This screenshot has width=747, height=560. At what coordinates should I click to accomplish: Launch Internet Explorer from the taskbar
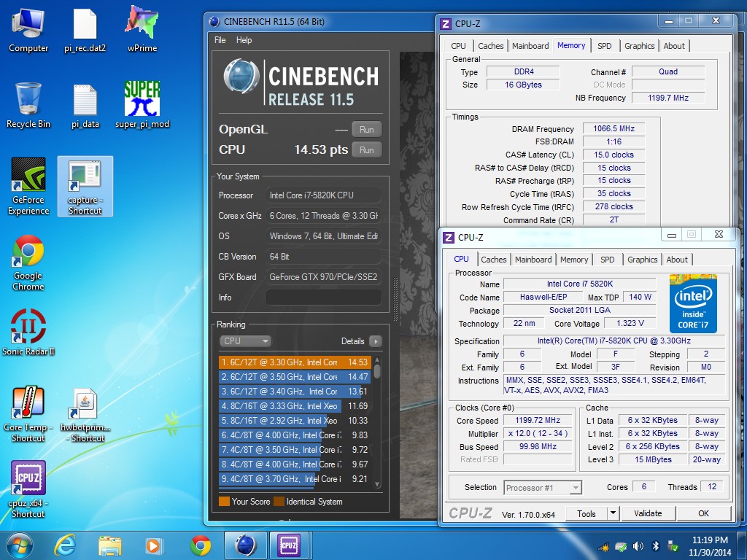(x=65, y=545)
